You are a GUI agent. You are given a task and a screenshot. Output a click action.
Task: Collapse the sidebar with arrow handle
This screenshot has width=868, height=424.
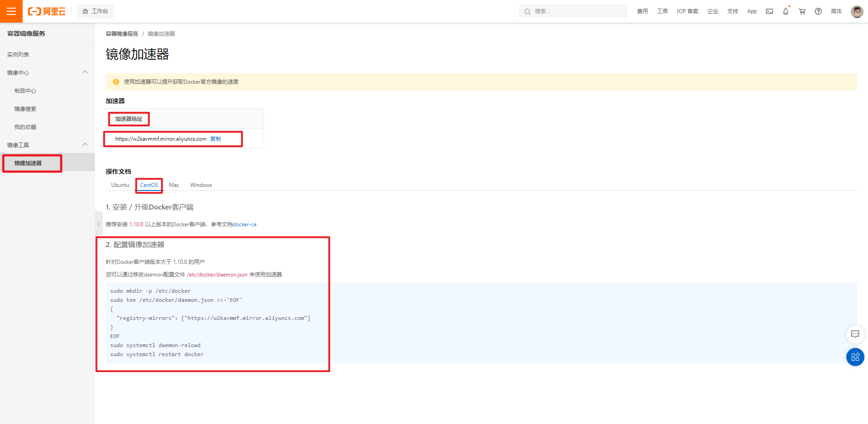click(99, 224)
